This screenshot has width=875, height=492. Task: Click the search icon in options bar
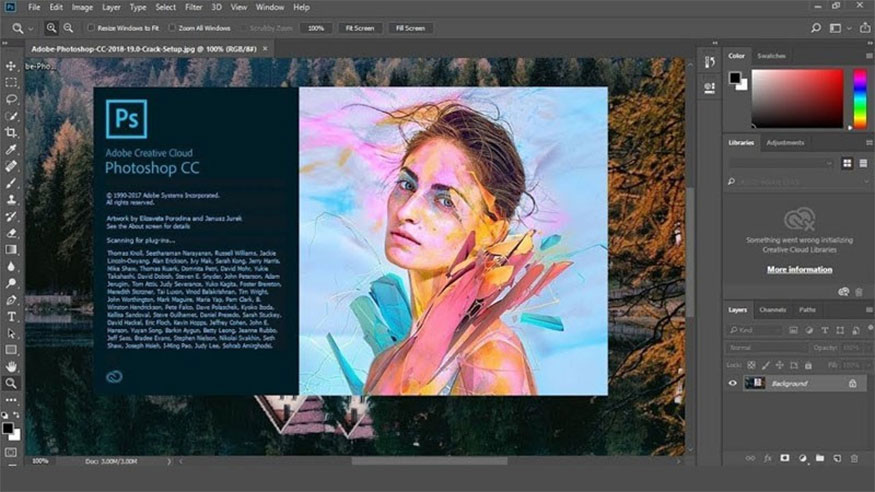coord(816,28)
